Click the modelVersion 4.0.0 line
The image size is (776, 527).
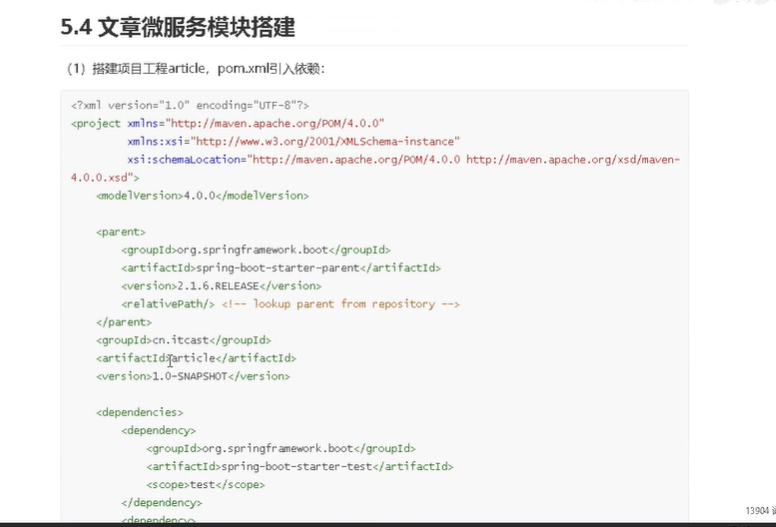(x=202, y=195)
